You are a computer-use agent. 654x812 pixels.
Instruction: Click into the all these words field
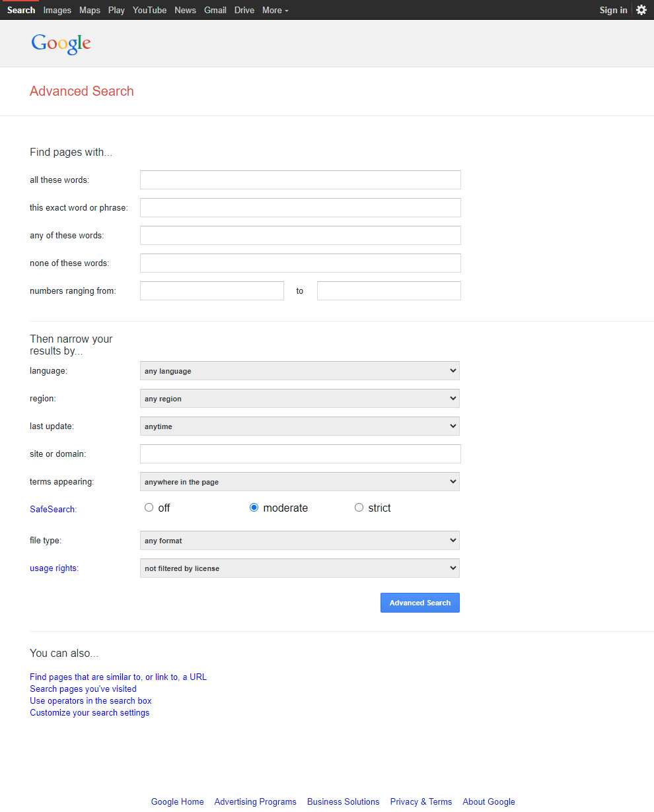click(x=301, y=180)
